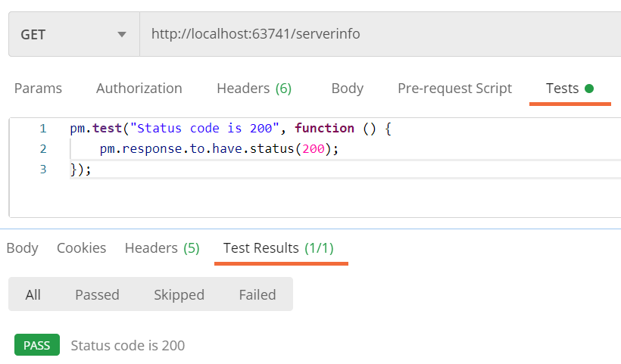
Task: Show only Skipped tests
Action: coord(179,295)
